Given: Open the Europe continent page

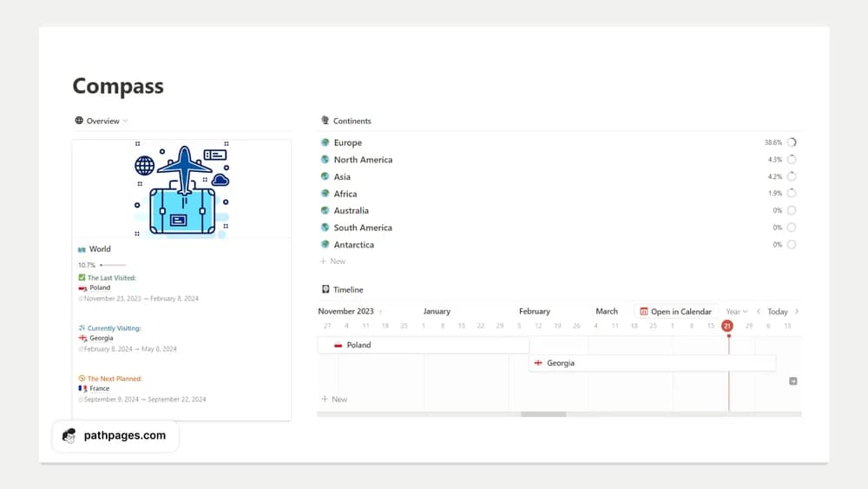Looking at the screenshot, I should tap(348, 142).
